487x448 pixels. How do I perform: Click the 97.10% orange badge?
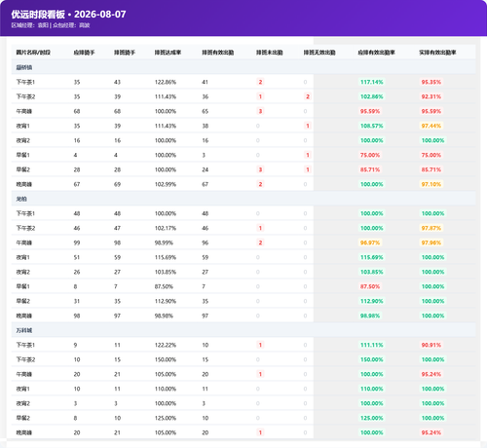[x=431, y=184]
